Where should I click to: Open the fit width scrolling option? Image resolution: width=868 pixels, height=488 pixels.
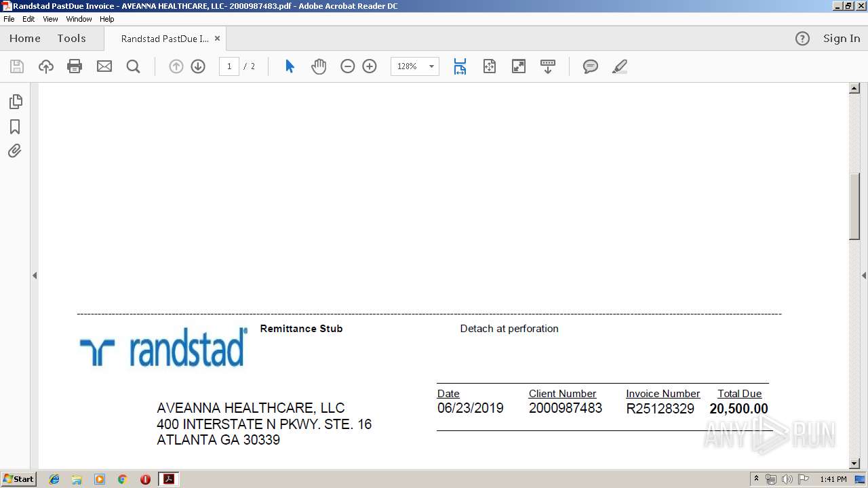460,66
